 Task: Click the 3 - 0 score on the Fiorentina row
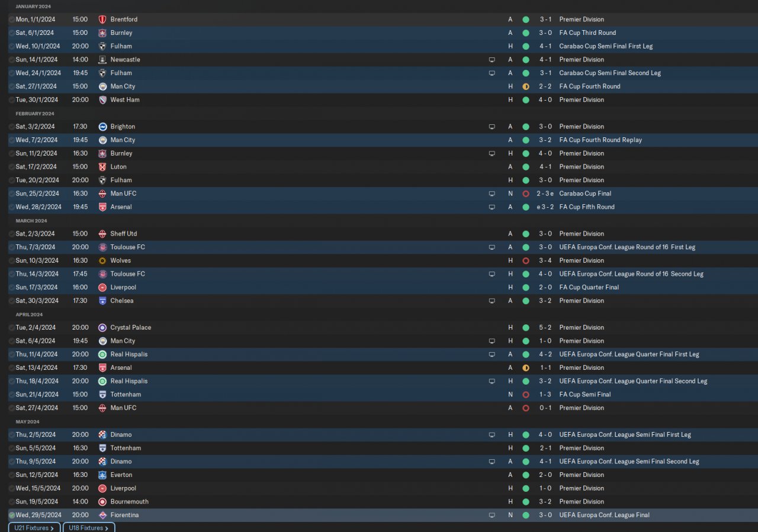point(546,515)
